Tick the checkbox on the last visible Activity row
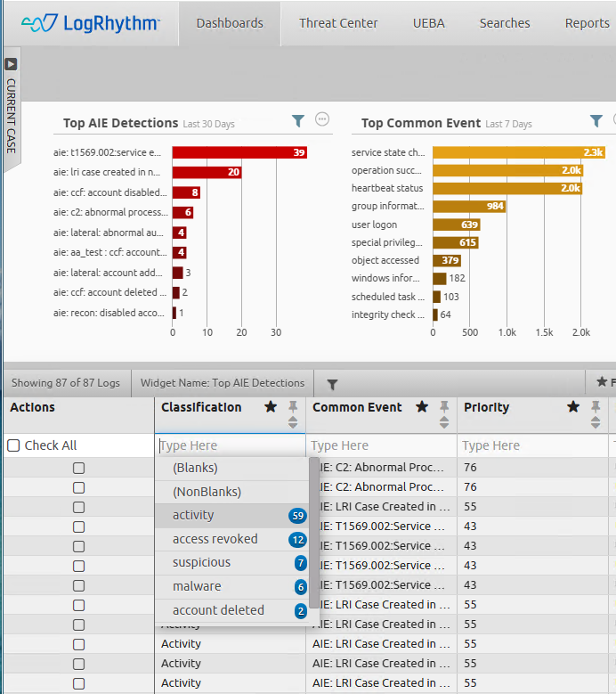Screen dimensions: 616x694 point(78,683)
